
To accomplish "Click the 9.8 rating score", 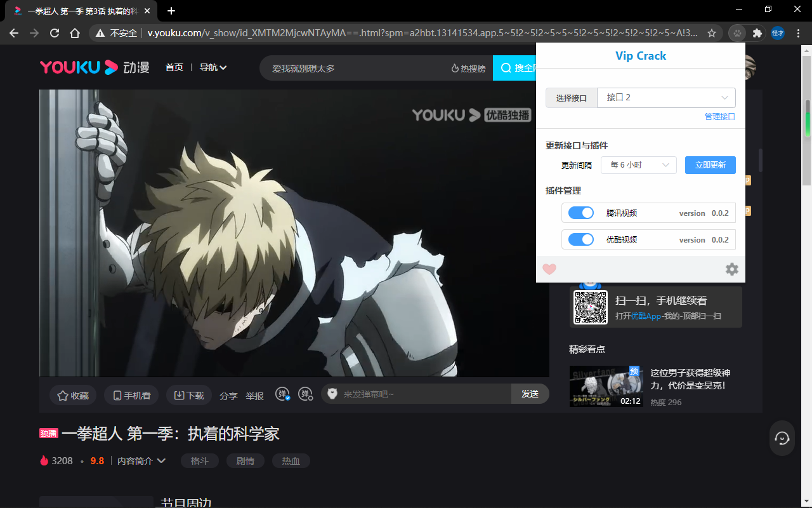I will click(x=97, y=461).
